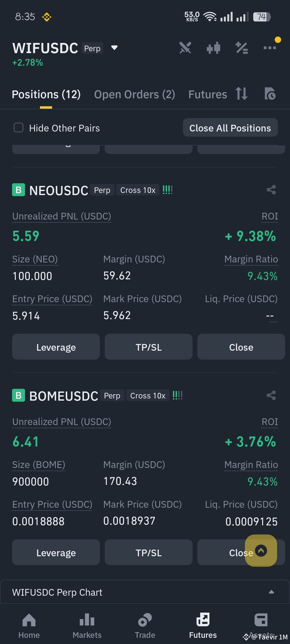The image size is (290, 644).
Task: Expand the WIFUSDC Perp Chart panel
Action: [x=145, y=592]
